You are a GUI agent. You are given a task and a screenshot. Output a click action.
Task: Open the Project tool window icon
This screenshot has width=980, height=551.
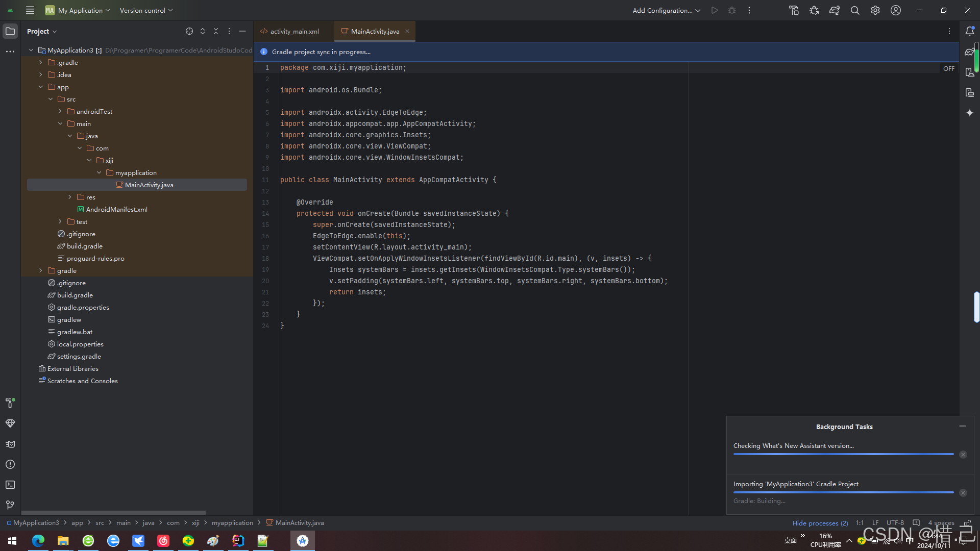(10, 31)
